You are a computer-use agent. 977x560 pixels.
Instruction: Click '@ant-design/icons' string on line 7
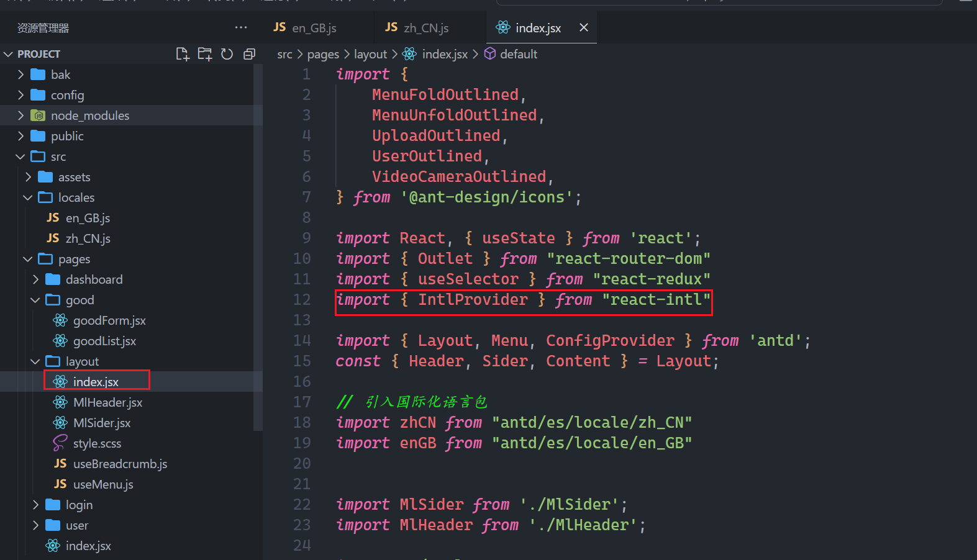pos(487,197)
